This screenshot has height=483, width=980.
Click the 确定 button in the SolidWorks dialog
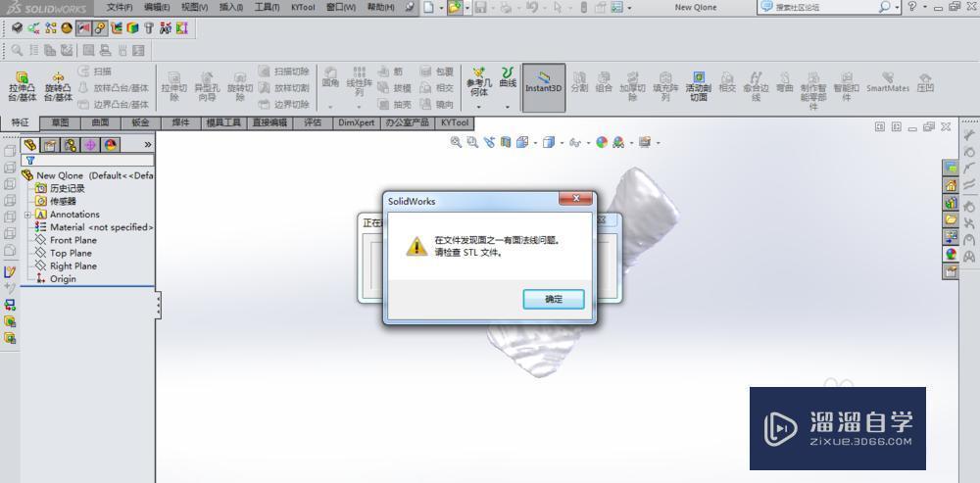click(x=553, y=299)
